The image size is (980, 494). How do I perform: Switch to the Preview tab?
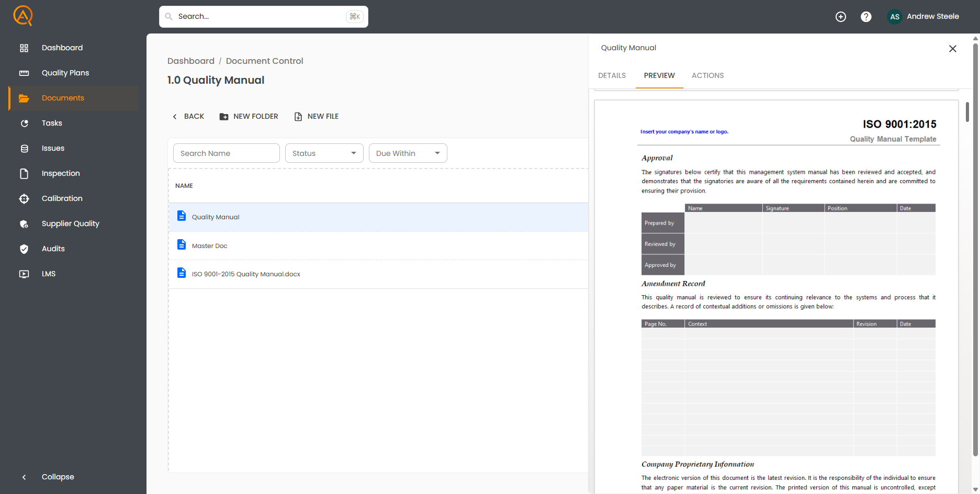659,76
